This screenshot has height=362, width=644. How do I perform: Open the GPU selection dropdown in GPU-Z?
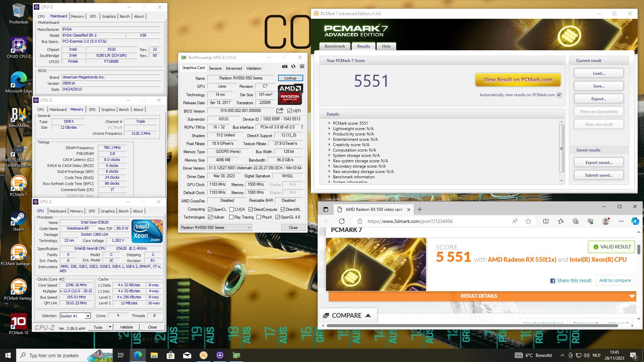click(216, 228)
